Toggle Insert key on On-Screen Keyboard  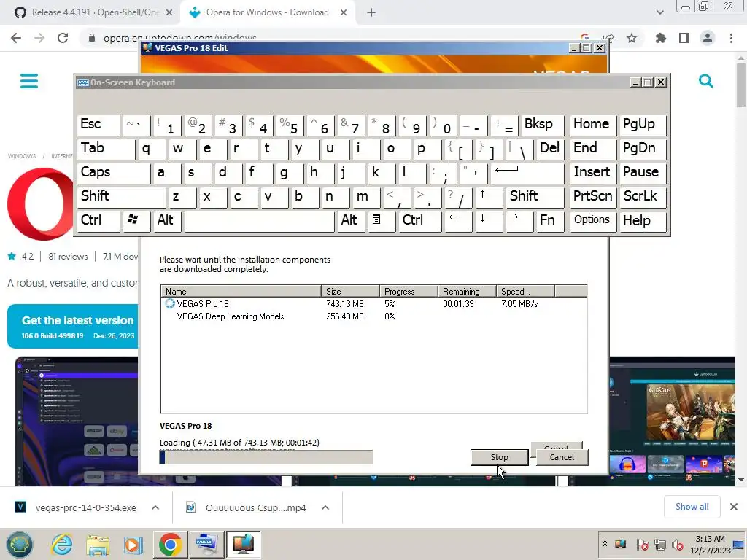click(592, 172)
